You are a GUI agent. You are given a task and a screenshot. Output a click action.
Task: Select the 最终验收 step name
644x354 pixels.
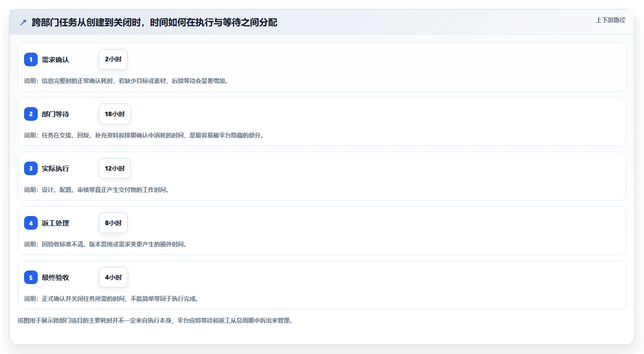(55, 277)
